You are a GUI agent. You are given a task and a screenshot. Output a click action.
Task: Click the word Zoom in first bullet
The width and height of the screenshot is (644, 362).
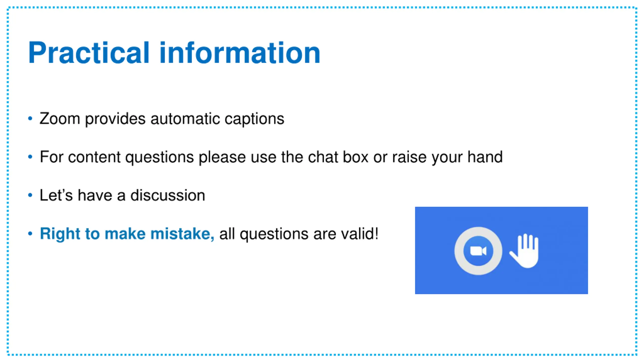point(60,118)
